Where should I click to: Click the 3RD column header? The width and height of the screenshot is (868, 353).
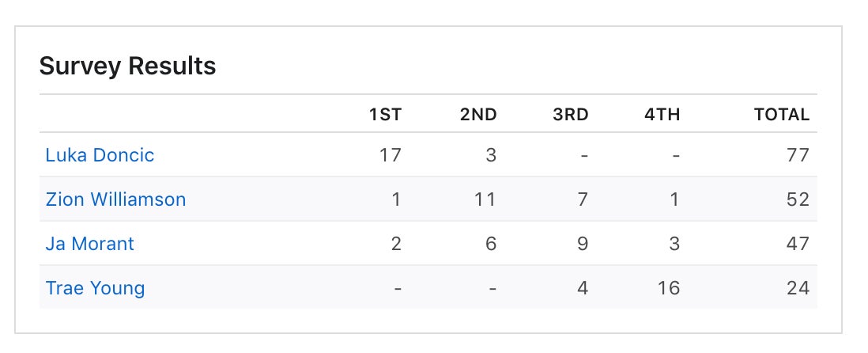coord(571,115)
